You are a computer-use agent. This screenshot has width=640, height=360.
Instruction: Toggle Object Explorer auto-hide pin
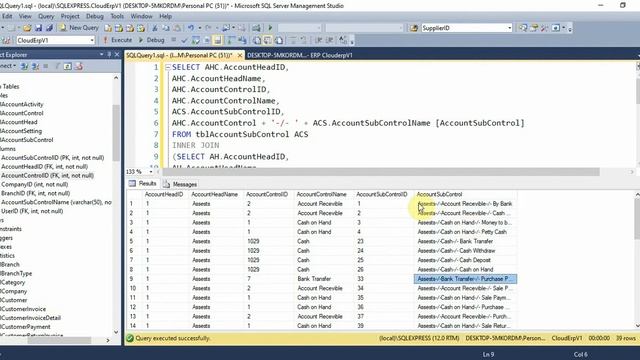[x=109, y=55]
